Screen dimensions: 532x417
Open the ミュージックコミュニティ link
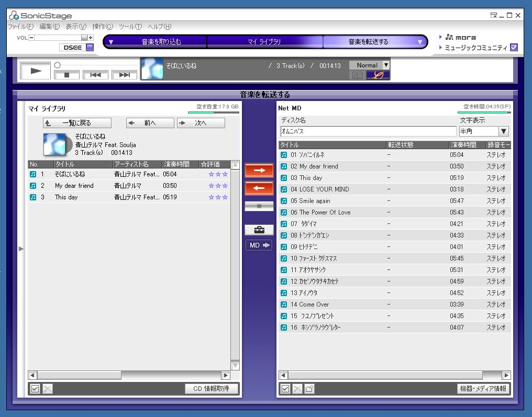[x=475, y=48]
